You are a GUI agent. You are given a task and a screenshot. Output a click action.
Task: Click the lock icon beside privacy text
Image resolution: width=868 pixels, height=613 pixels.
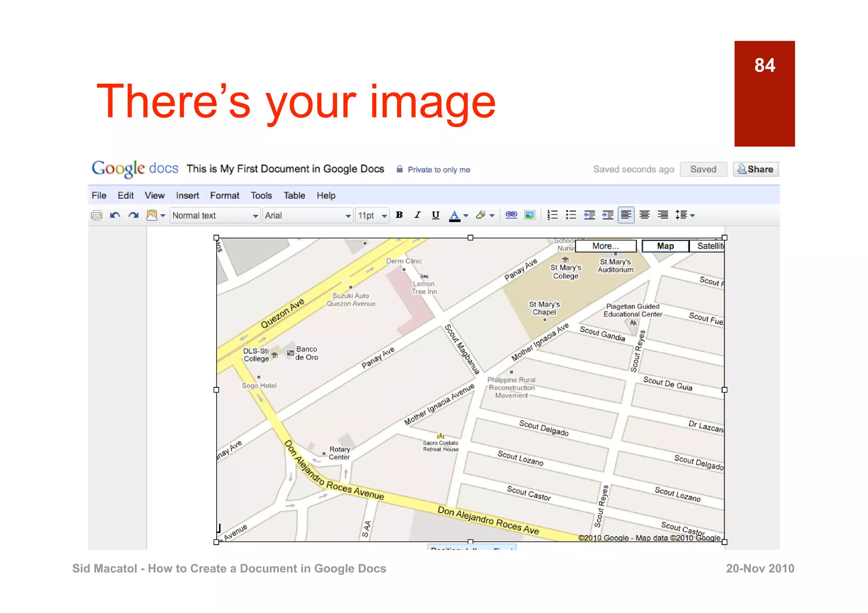pos(399,169)
